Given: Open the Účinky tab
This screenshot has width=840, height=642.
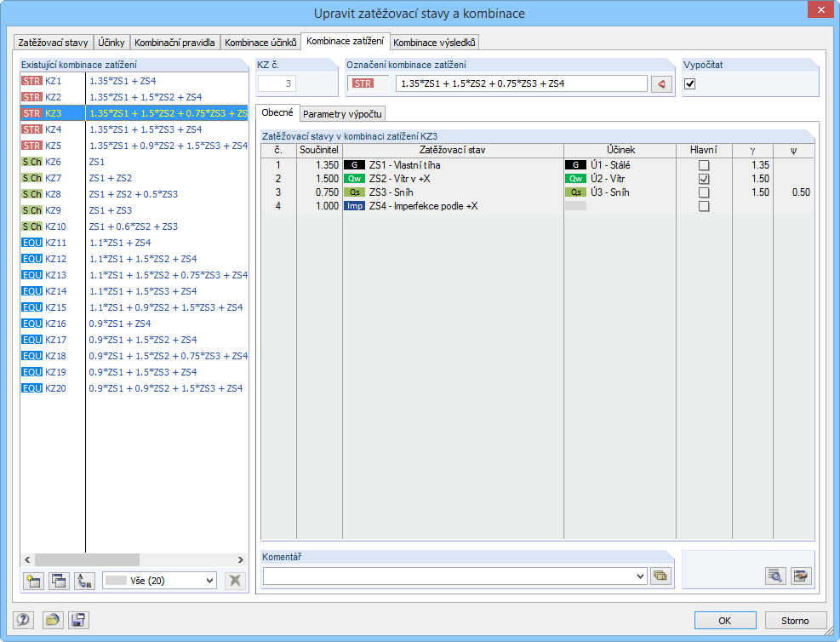Looking at the screenshot, I should (x=111, y=43).
